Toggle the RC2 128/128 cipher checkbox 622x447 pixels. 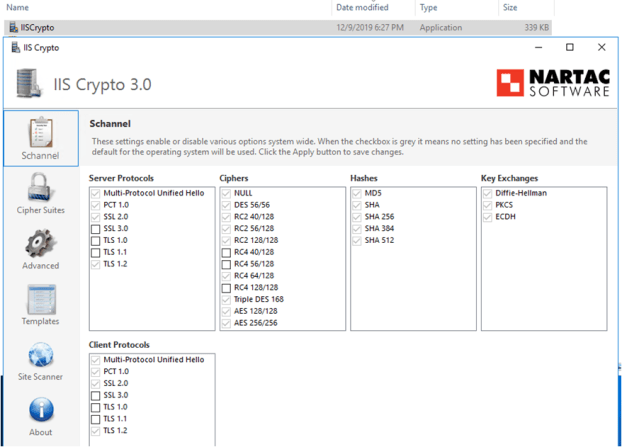coord(226,241)
